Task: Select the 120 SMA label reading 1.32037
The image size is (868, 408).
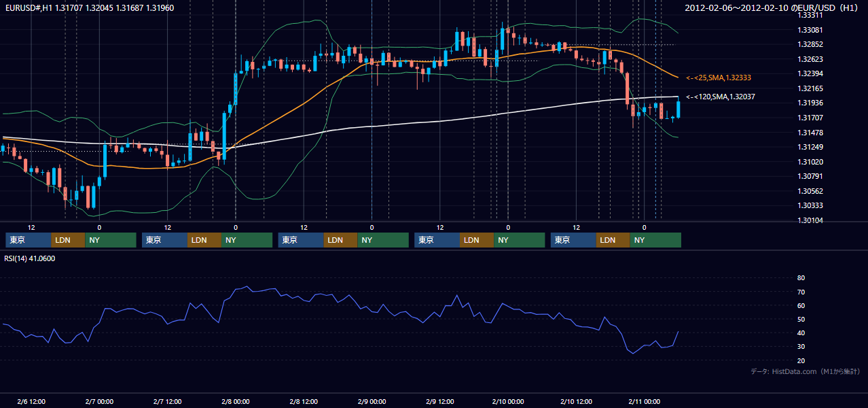Action: pyautogui.click(x=720, y=97)
